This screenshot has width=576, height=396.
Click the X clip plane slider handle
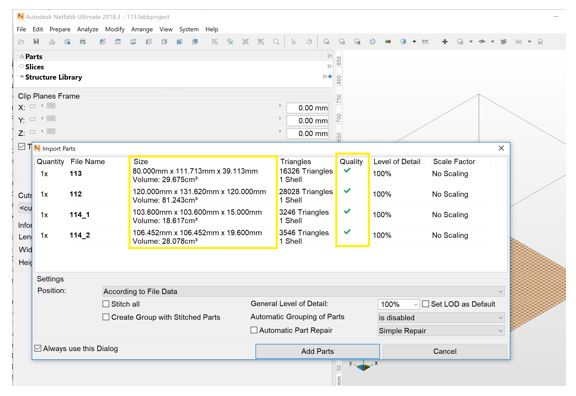point(51,106)
